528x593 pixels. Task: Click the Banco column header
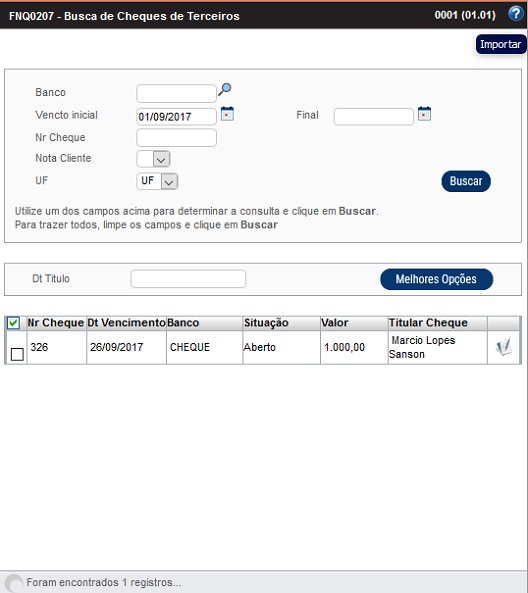coord(204,323)
